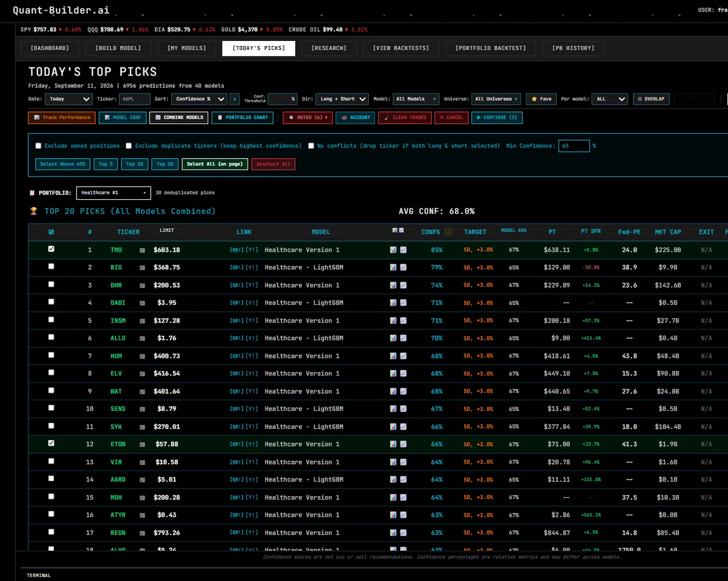Click the Ticker input field showing AAPL

pos(134,99)
